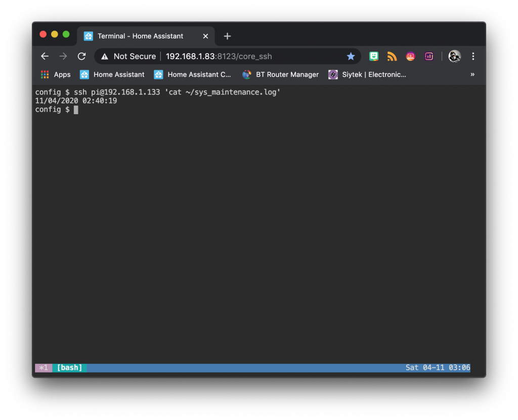
Task: Open the Chrome profile avatar
Action: click(455, 56)
